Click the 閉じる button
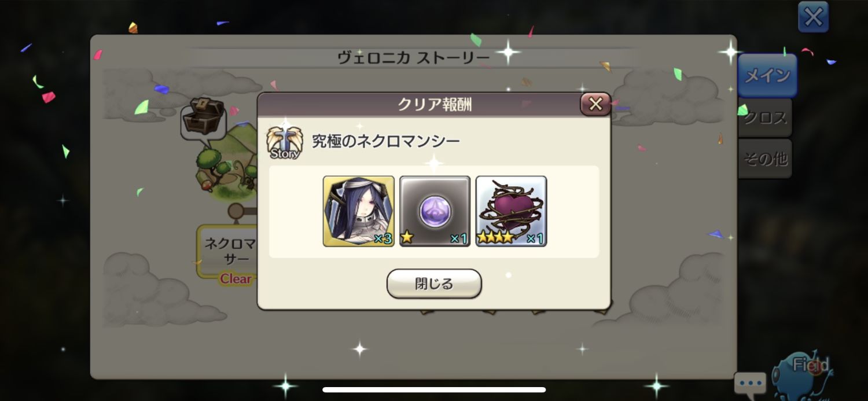The height and width of the screenshot is (401, 868). [434, 284]
